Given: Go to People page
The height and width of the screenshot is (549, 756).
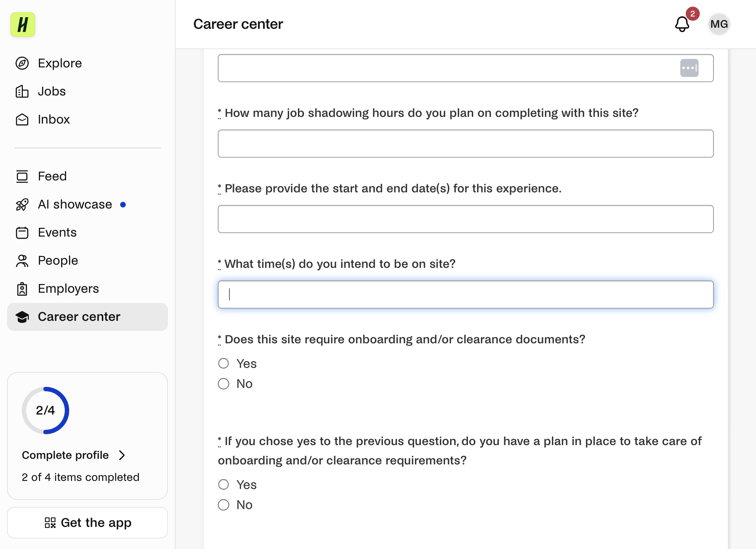Looking at the screenshot, I should click(87, 260).
